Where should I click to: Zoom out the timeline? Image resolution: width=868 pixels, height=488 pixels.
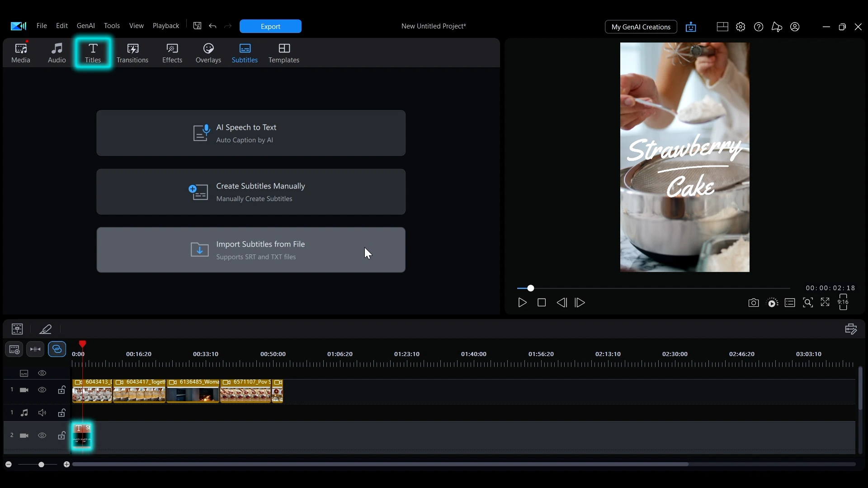[8, 465]
